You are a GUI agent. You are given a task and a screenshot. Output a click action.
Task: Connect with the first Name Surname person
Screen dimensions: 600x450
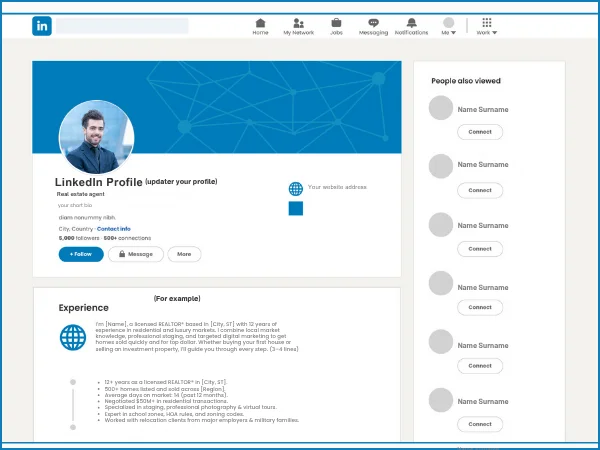point(480,132)
